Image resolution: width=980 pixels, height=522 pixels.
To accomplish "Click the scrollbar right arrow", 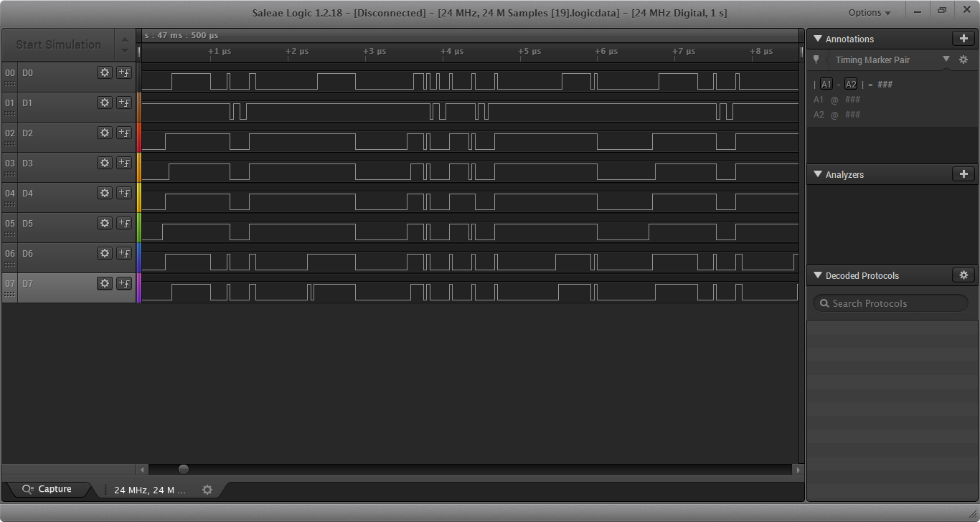I will [798, 469].
